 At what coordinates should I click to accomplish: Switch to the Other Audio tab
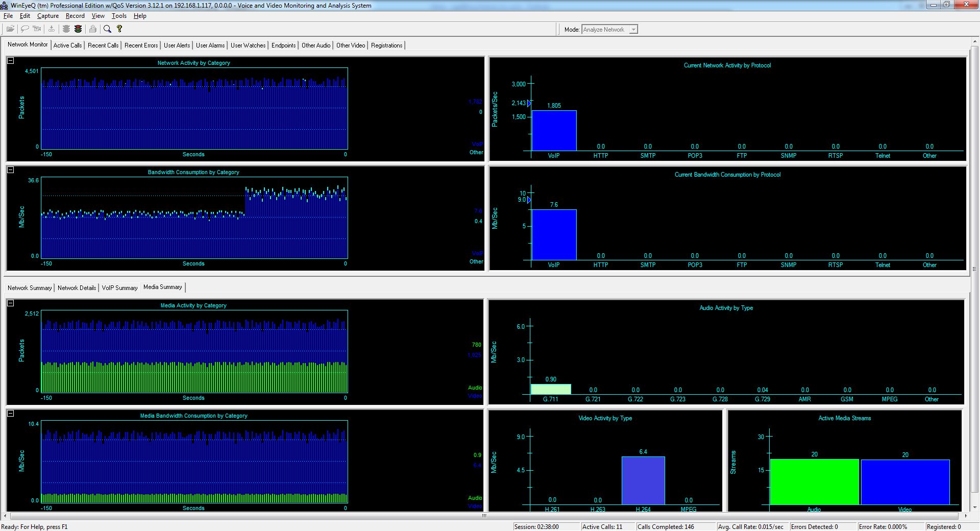tap(316, 45)
